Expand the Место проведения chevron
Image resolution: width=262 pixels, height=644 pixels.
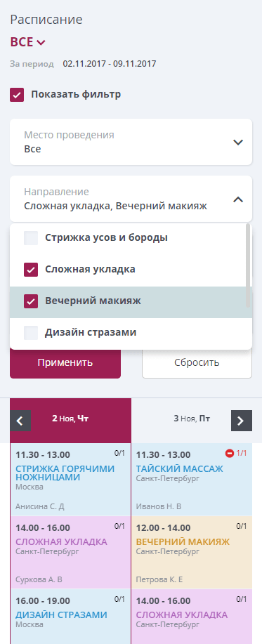click(238, 143)
